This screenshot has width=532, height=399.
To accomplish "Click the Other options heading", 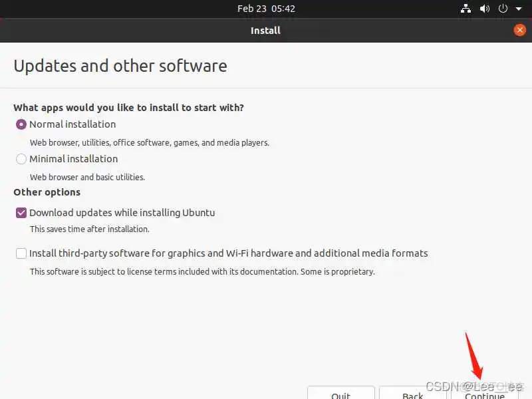I will [47, 192].
